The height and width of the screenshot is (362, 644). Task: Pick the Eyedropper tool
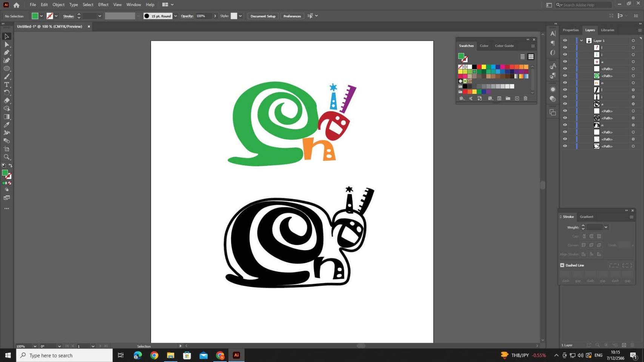[x=7, y=125]
